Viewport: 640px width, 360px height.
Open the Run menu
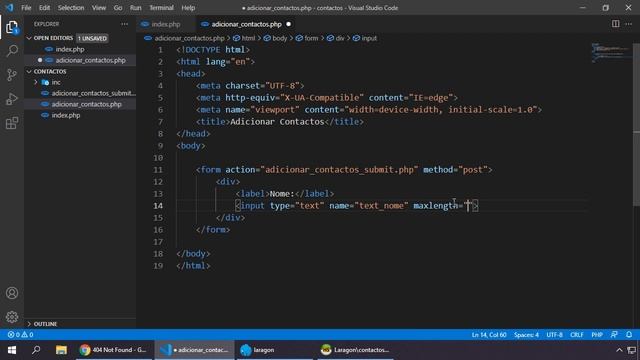(x=136, y=7)
